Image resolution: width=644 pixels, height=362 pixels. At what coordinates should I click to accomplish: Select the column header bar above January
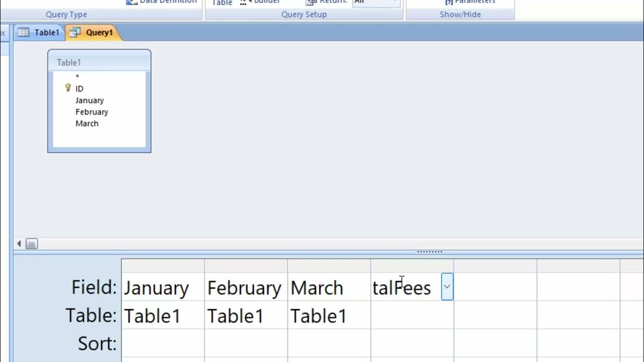pyautogui.click(x=163, y=265)
